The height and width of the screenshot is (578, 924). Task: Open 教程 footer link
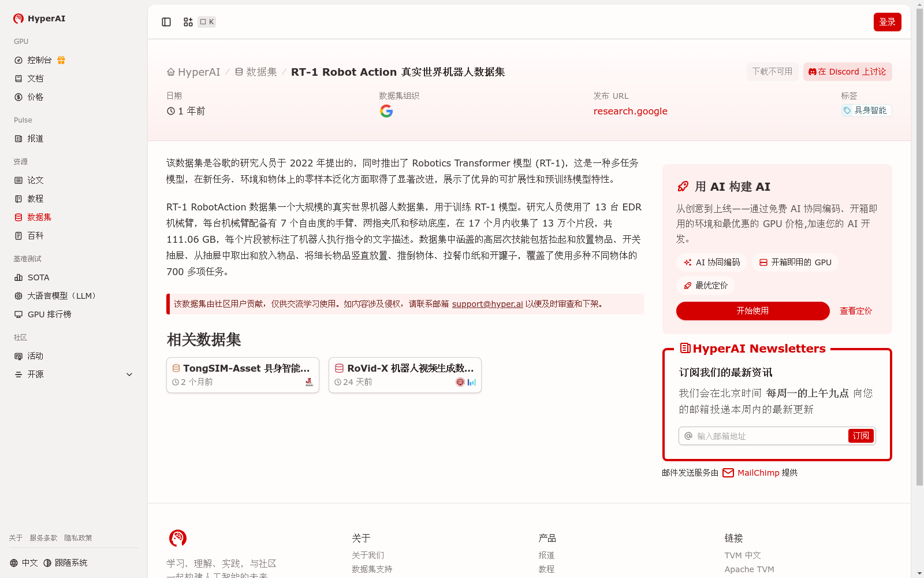(x=546, y=569)
